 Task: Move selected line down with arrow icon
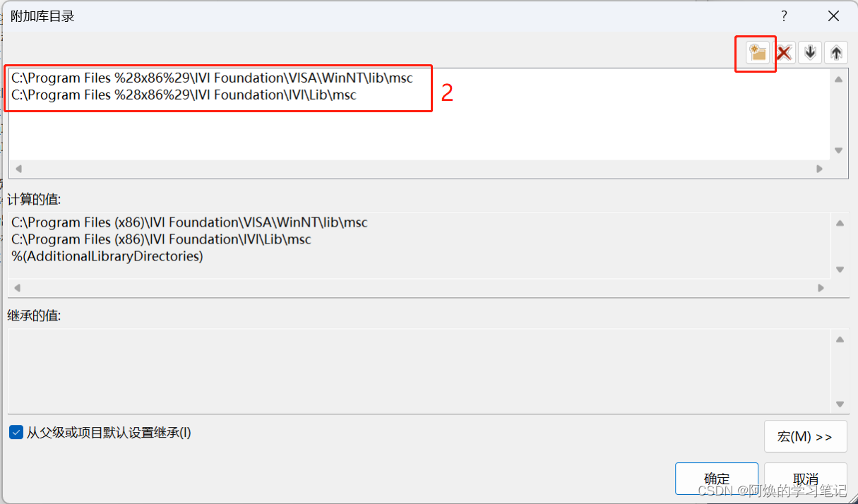click(x=810, y=52)
